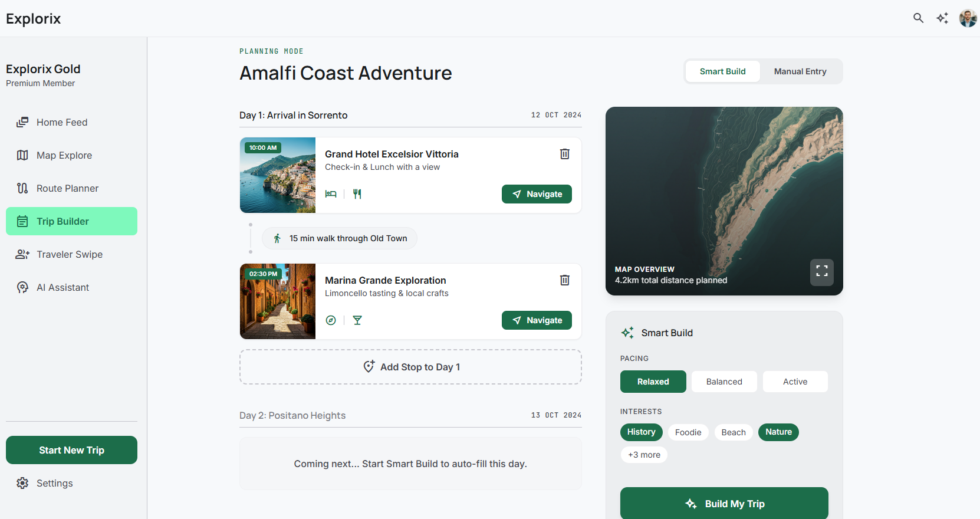Open AI Assistant in sidebar
Image resolution: width=980 pixels, height=519 pixels.
click(x=71, y=287)
